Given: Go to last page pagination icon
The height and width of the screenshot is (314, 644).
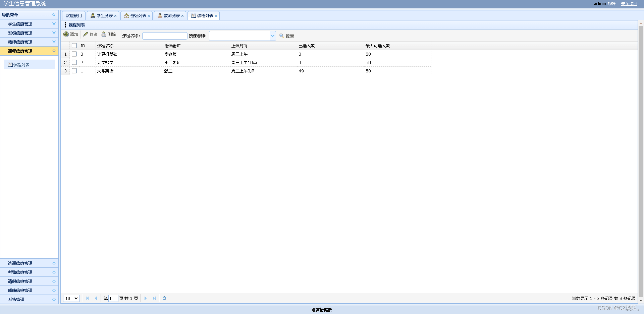Looking at the screenshot, I should click(154, 298).
